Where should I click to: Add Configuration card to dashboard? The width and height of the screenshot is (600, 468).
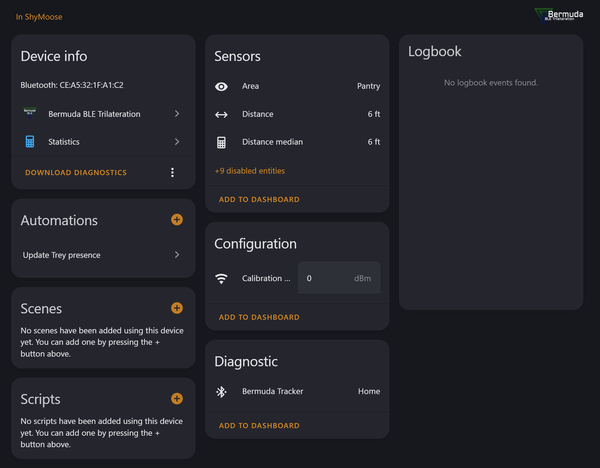pos(259,318)
